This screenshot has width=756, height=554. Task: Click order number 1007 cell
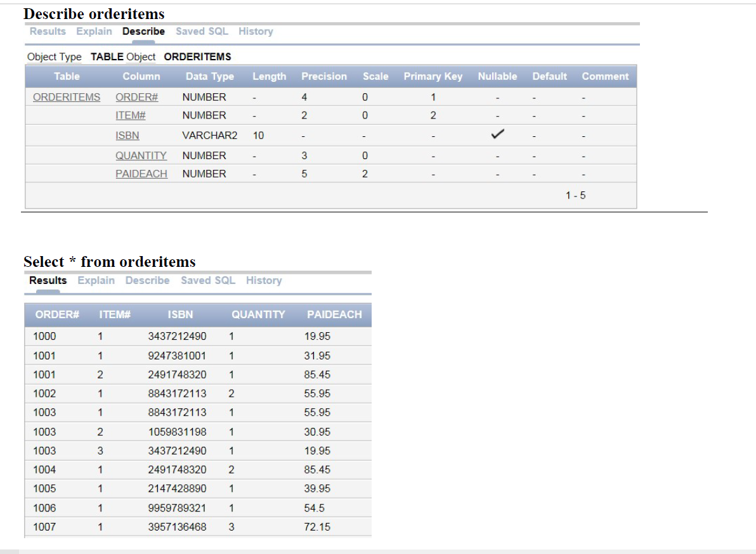[44, 527]
